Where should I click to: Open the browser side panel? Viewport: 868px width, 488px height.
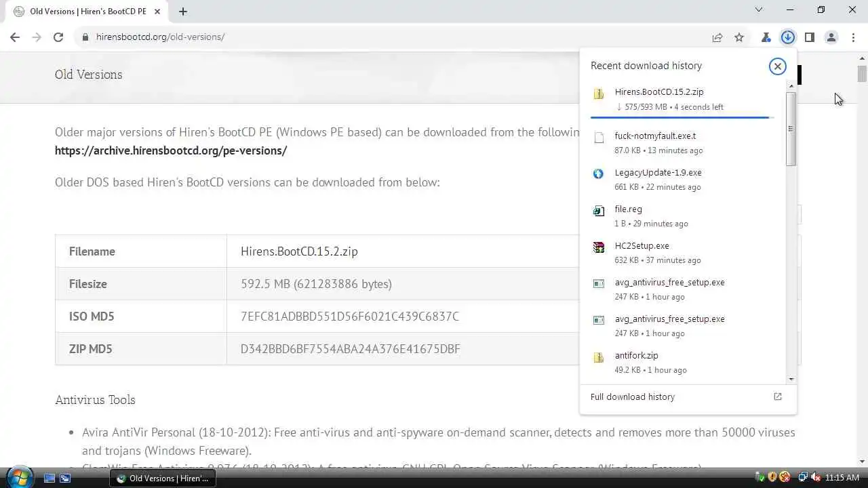pyautogui.click(x=810, y=37)
